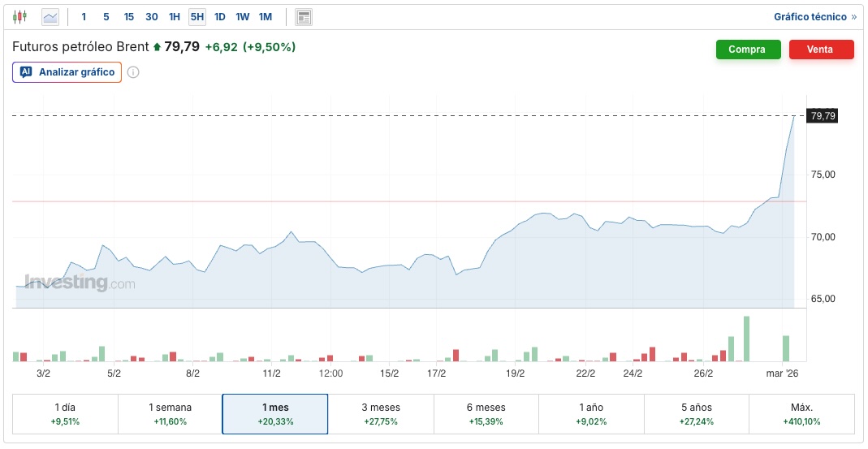
Task: Click the green up arrow by price
Action: [x=157, y=47]
